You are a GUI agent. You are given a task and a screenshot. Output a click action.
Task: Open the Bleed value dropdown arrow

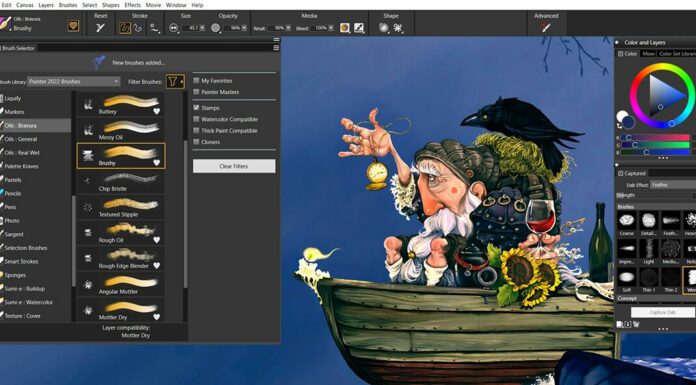click(331, 28)
